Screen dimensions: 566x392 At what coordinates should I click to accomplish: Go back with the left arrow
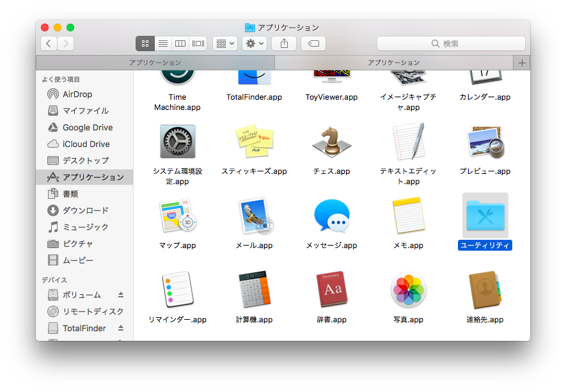coord(49,43)
